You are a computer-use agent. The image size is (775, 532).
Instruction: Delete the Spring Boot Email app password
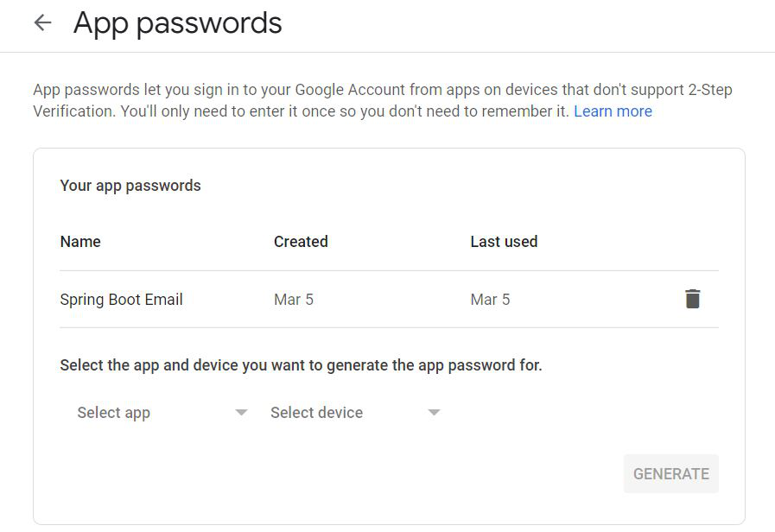(x=692, y=299)
